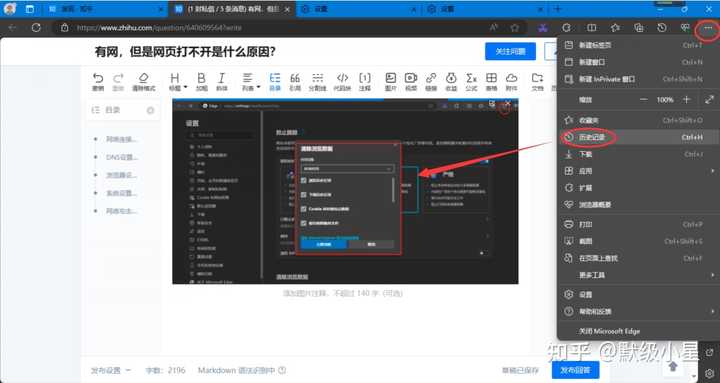Insert a hyperlink (链接)

[431, 82]
